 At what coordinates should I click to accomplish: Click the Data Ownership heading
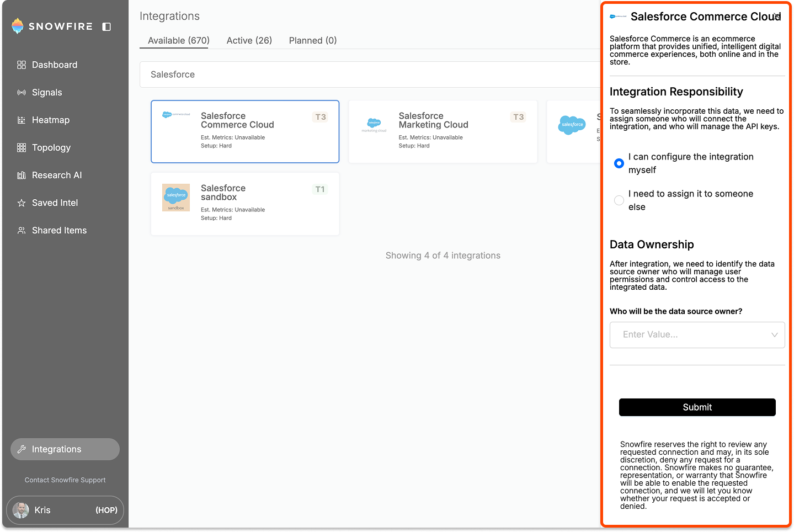click(x=652, y=244)
